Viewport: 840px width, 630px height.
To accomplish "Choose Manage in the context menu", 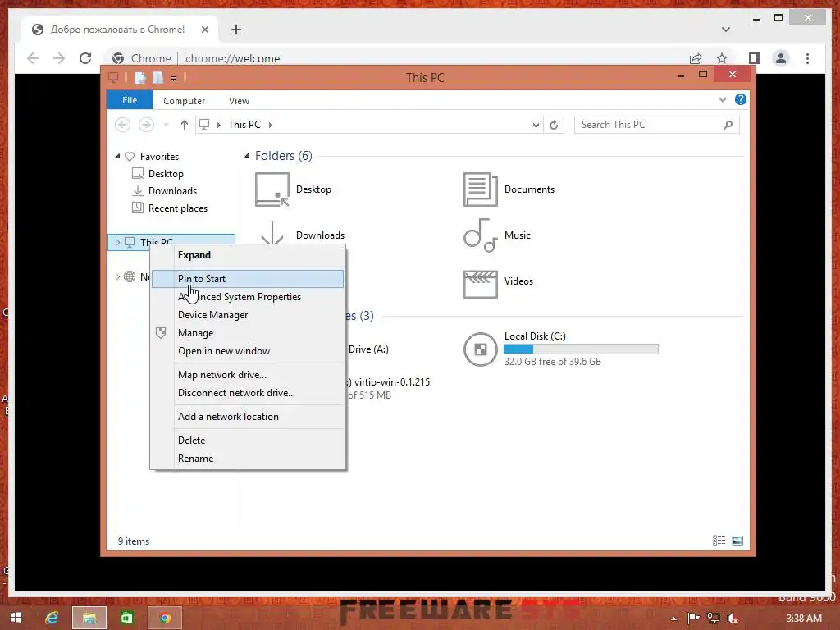I will point(248,333).
